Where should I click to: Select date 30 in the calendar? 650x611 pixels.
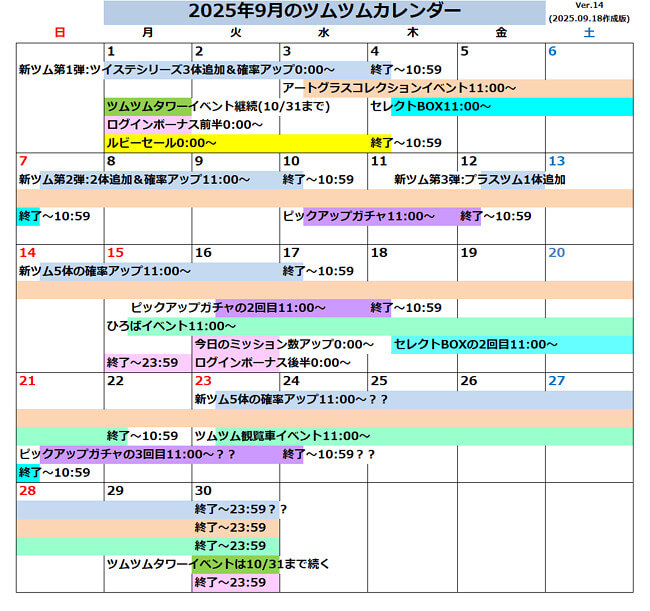pos(203,491)
